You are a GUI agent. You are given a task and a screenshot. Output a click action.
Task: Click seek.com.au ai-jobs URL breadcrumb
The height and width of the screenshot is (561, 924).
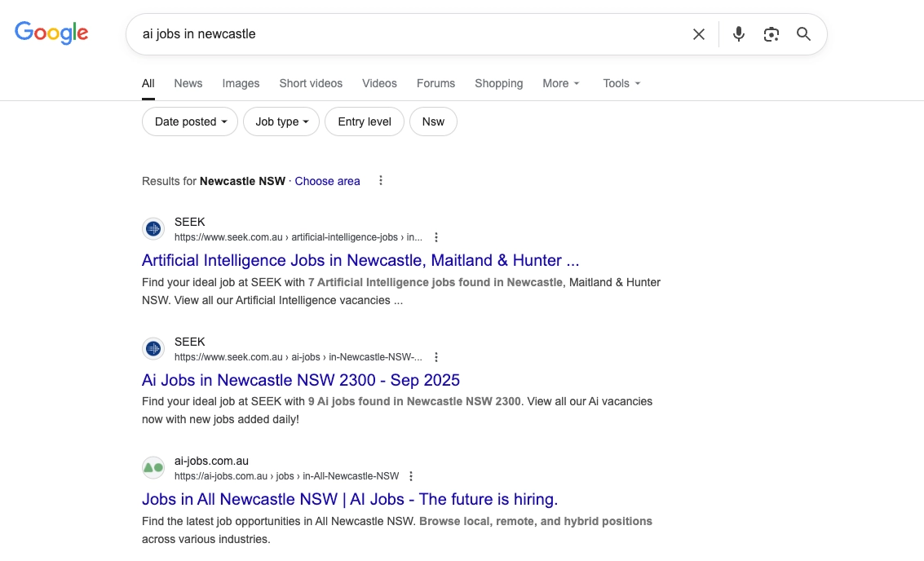click(x=298, y=357)
